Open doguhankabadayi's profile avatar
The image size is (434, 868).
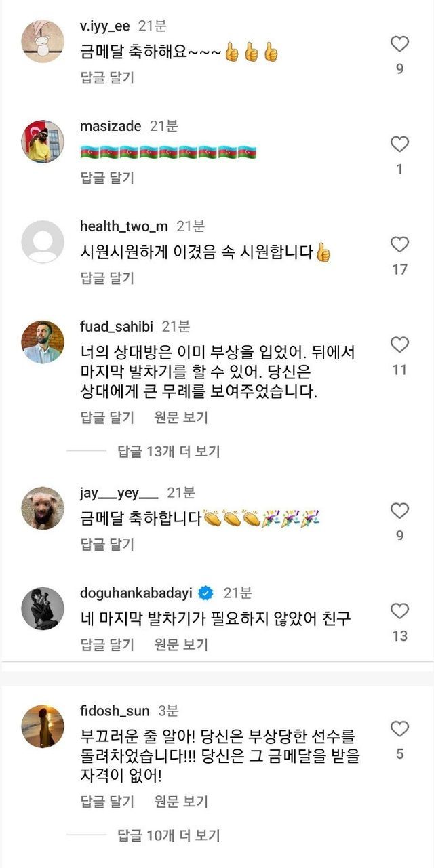point(43,608)
